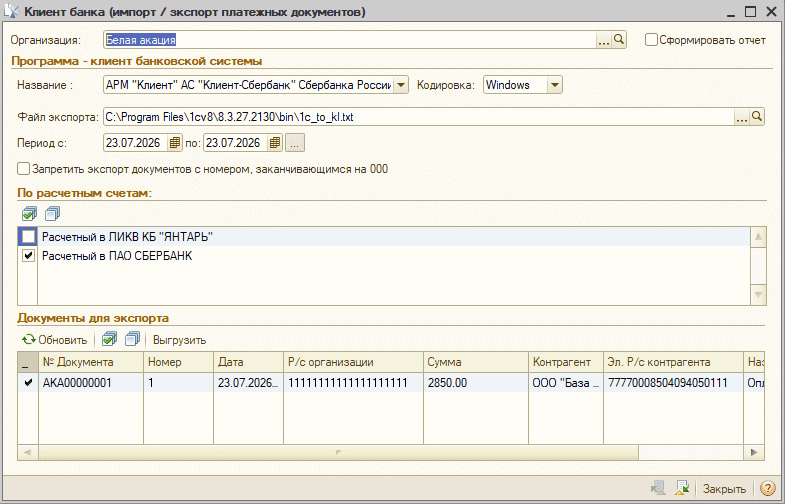Click Выгрузить export button
Screen dimensions: 785x504
179,340
